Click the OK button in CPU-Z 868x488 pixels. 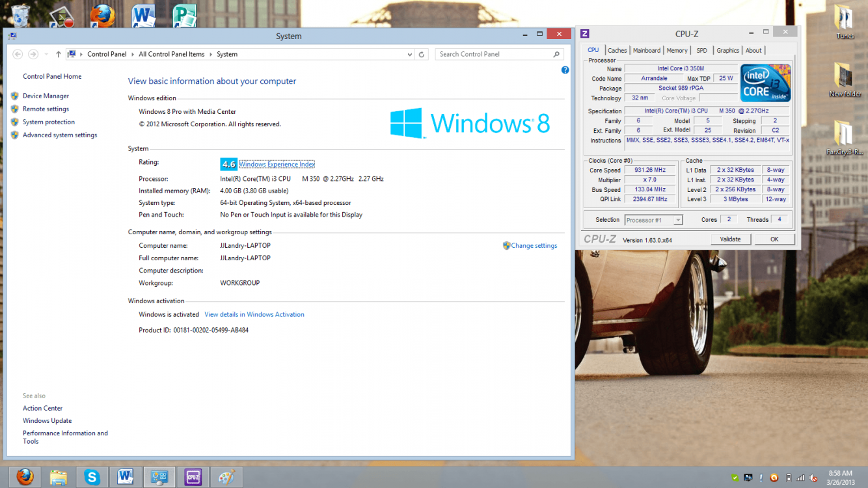(774, 239)
